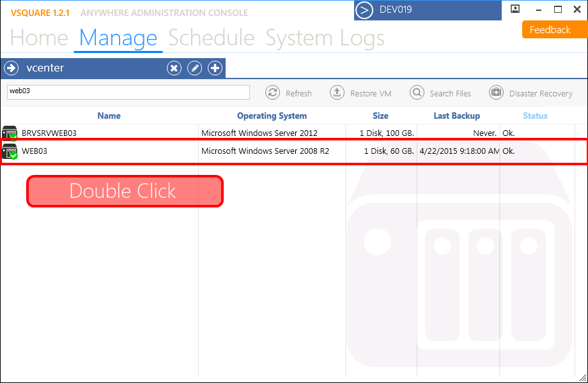Image resolution: width=588 pixels, height=383 pixels.
Task: Open the System Logs tab
Action: (x=325, y=38)
